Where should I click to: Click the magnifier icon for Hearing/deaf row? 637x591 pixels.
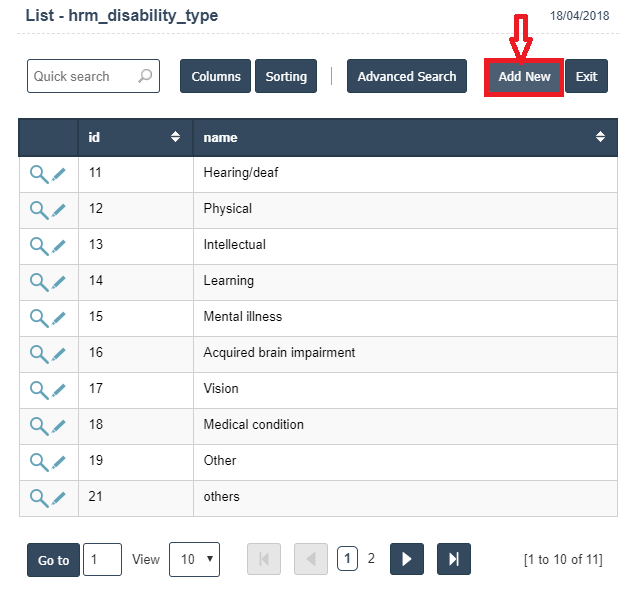click(38, 174)
